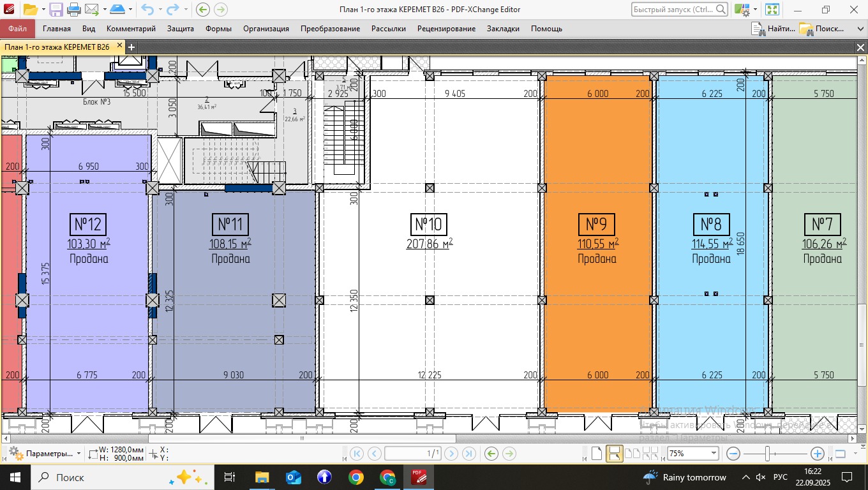Toggle full screen mode icon

[772, 10]
